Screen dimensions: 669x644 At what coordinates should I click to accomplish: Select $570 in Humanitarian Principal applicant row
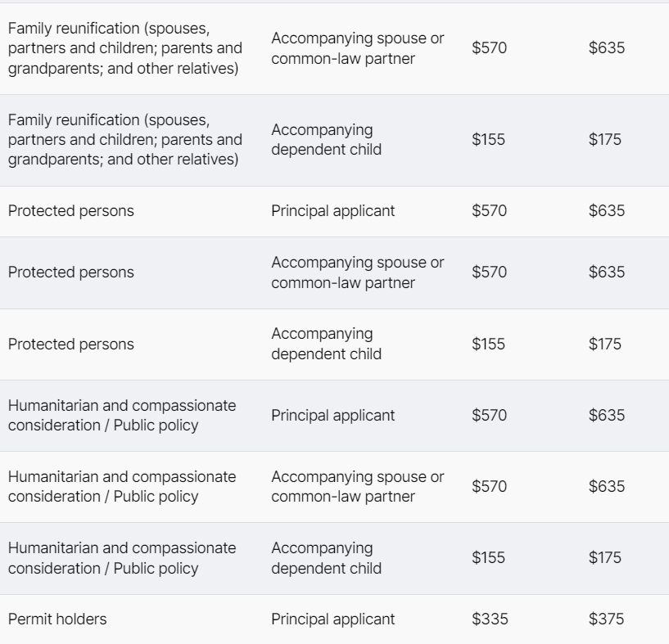click(490, 416)
